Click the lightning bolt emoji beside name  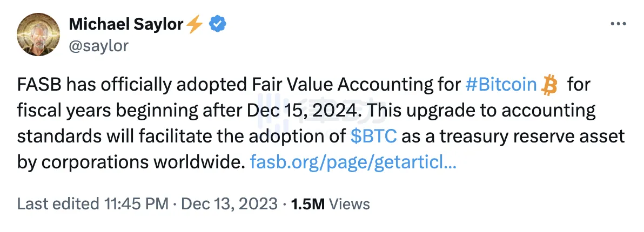pos(194,24)
